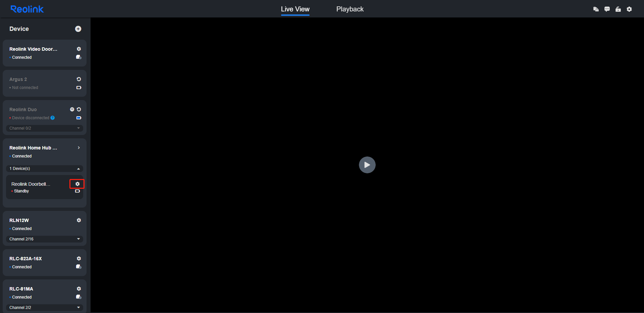This screenshot has height=313, width=644.
Task: Add a new device with the plus icon
Action: (x=78, y=29)
